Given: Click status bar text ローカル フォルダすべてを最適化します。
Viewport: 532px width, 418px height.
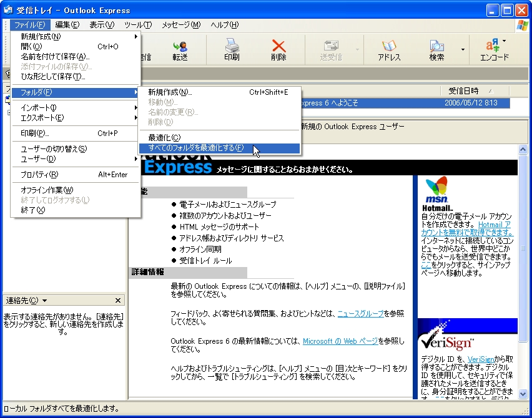Looking at the screenshot, I should [x=61, y=409].
